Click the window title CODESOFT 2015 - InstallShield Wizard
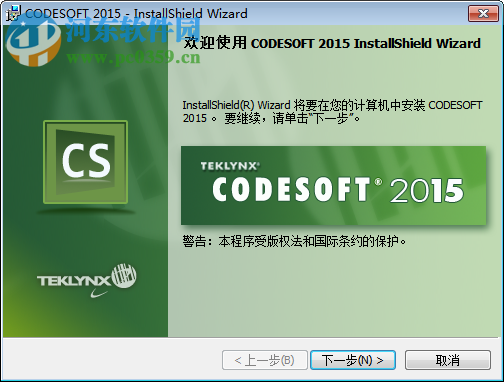 click(x=136, y=14)
